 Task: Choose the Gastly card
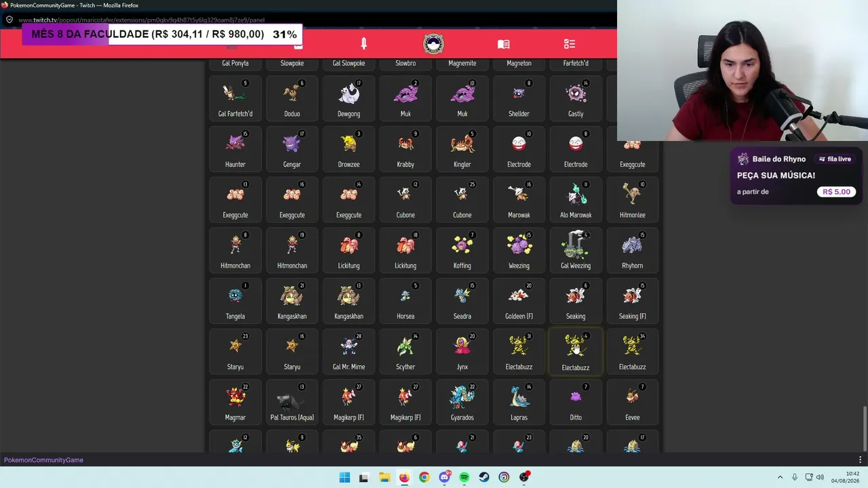click(x=576, y=98)
